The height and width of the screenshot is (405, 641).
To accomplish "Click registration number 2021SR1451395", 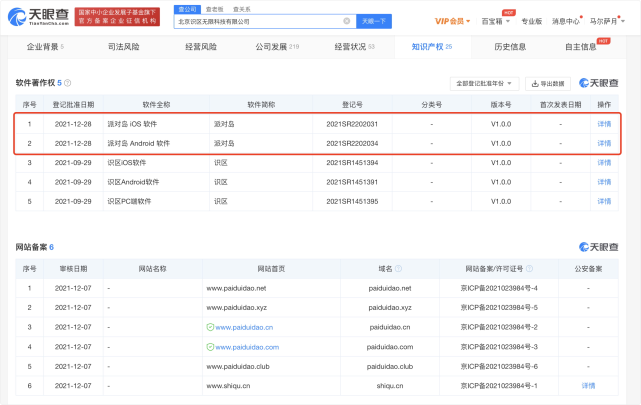I will pyautogui.click(x=352, y=201).
